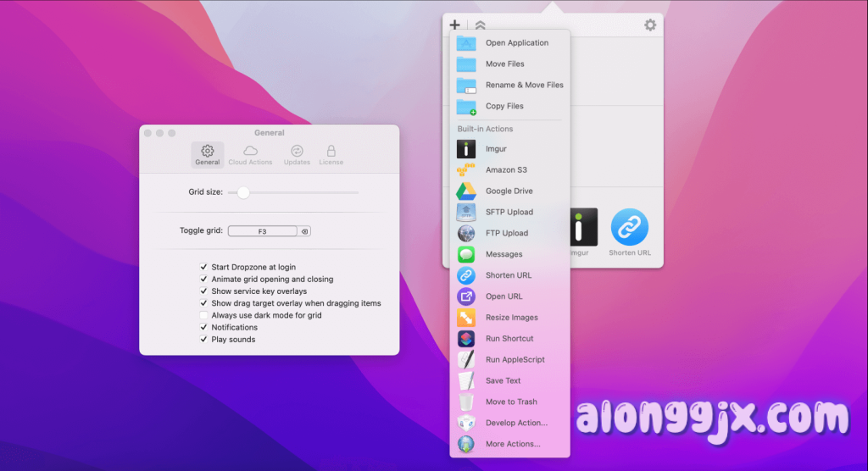Click More Actions... at menu bottom
The height and width of the screenshot is (471, 868).
coord(512,444)
